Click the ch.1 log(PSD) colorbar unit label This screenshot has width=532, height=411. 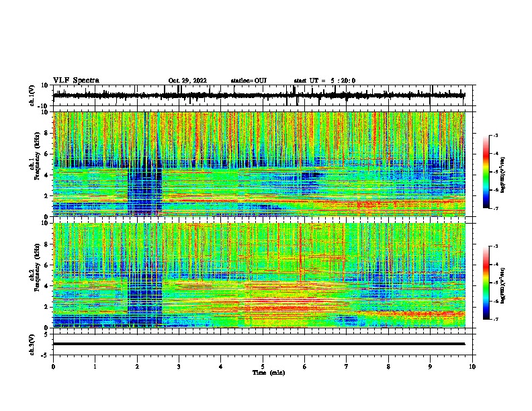click(503, 175)
